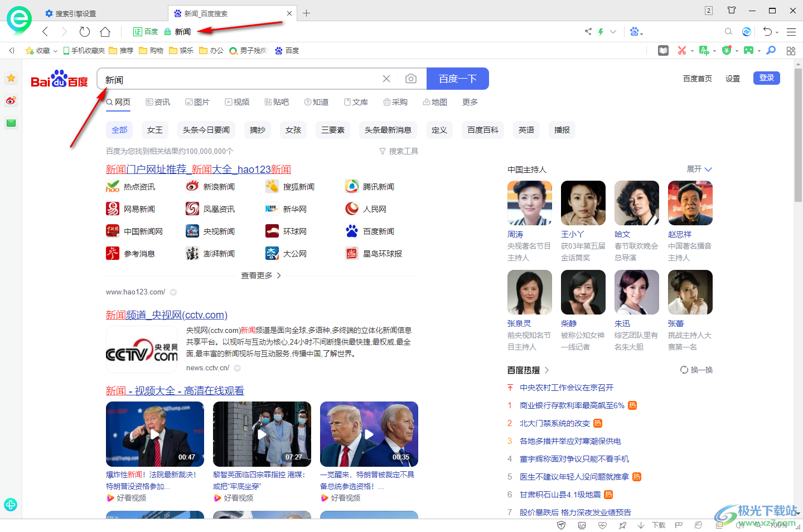Click the blue key password manager icon
This screenshot has height=532, width=803.
pyautogui.click(x=771, y=51)
